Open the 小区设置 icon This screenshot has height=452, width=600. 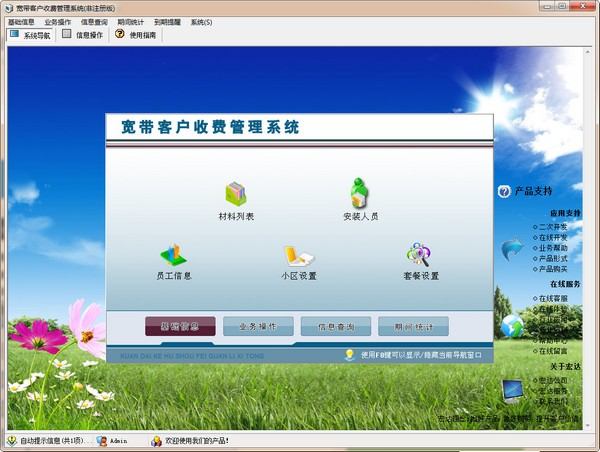pyautogui.click(x=298, y=256)
